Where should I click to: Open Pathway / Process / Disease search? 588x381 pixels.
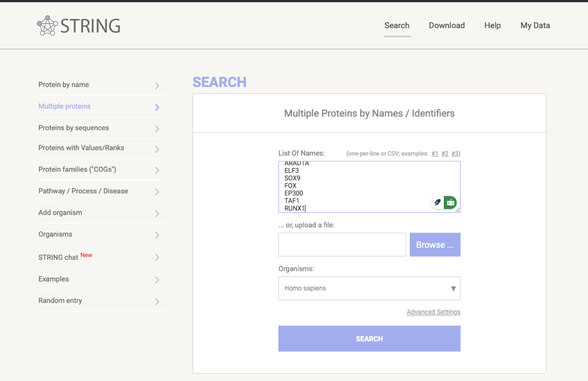83,191
